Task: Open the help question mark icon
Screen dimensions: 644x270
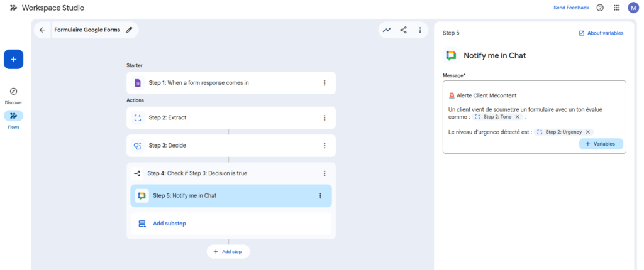Action: tap(600, 8)
